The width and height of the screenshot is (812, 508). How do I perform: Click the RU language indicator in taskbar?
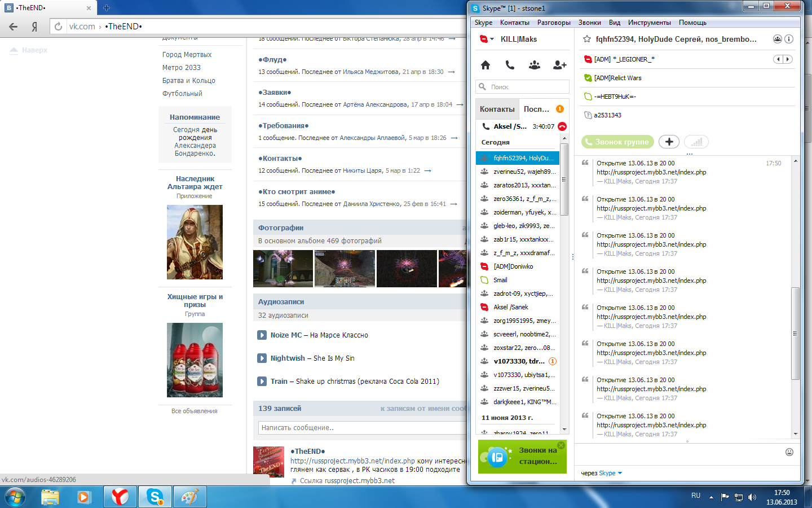coord(696,496)
